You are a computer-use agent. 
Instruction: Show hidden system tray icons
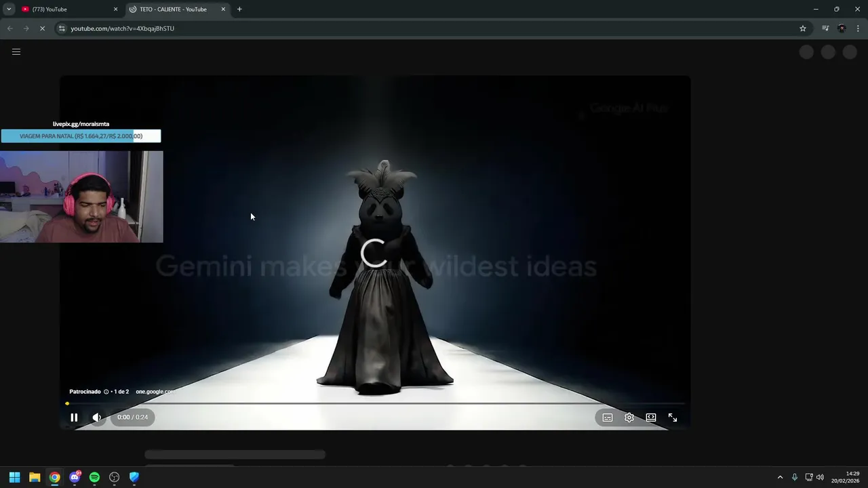click(780, 477)
